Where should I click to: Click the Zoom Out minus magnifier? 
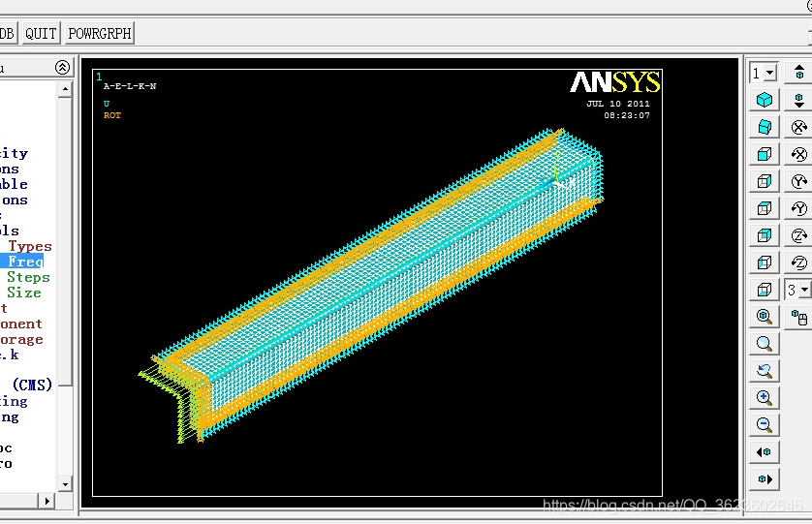[765, 424]
